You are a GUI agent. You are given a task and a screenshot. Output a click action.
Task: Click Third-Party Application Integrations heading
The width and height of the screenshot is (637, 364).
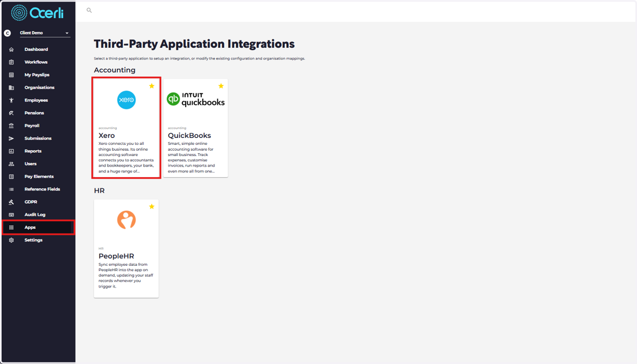(194, 44)
